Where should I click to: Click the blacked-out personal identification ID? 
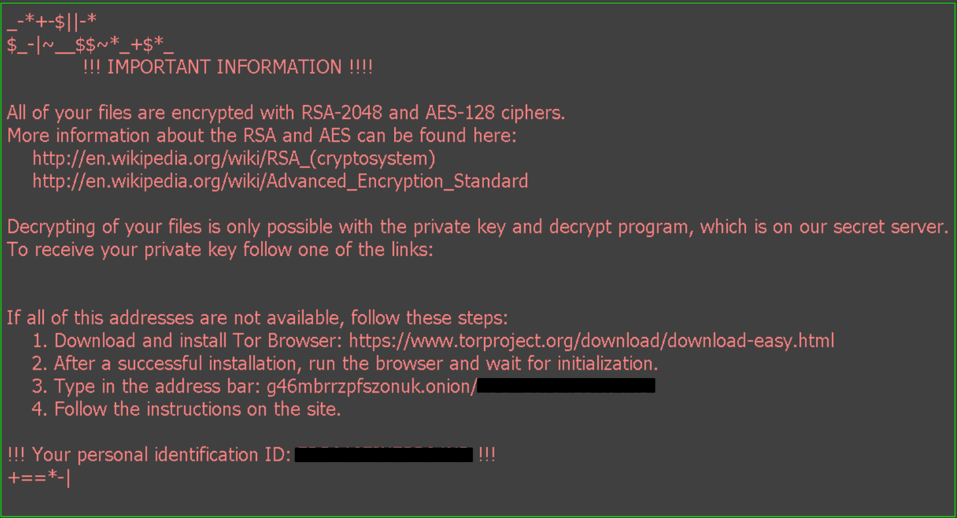click(x=385, y=455)
